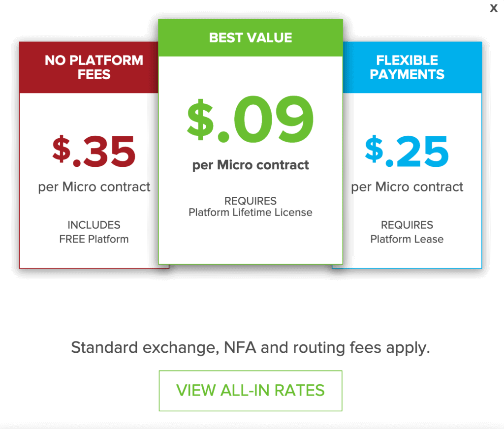
Task: Click 'per Micro contract' under $.35
Action: (94, 186)
